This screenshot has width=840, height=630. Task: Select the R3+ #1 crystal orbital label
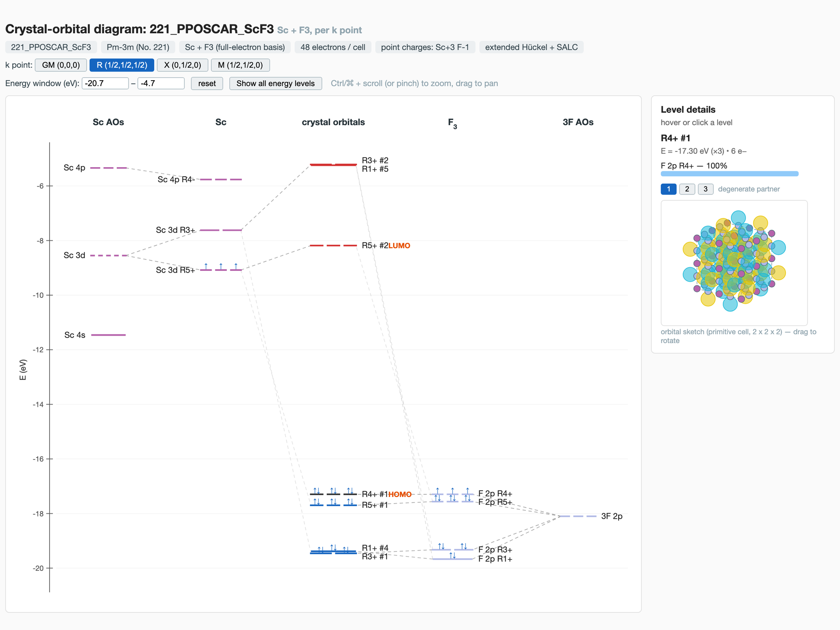(375, 556)
